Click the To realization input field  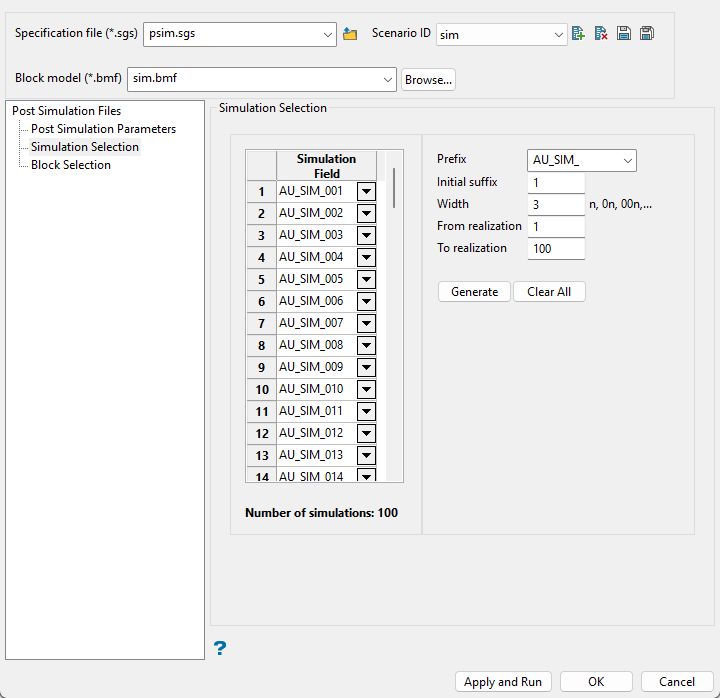[x=556, y=249]
